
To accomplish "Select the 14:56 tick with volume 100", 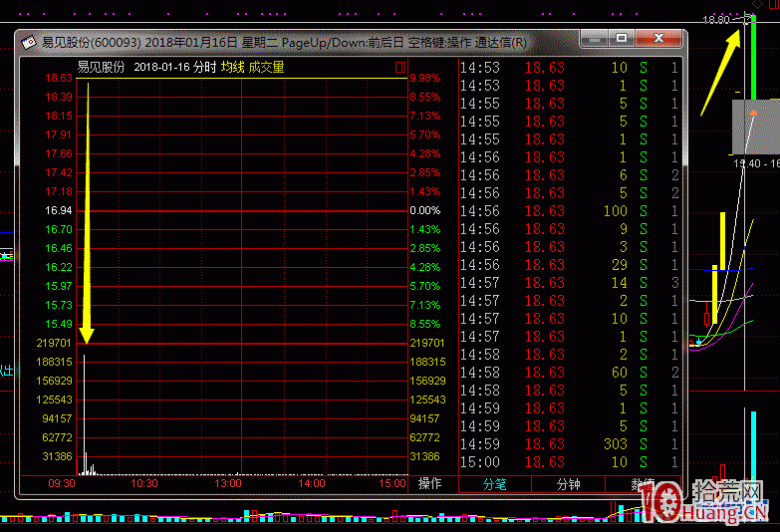I will tap(569, 211).
